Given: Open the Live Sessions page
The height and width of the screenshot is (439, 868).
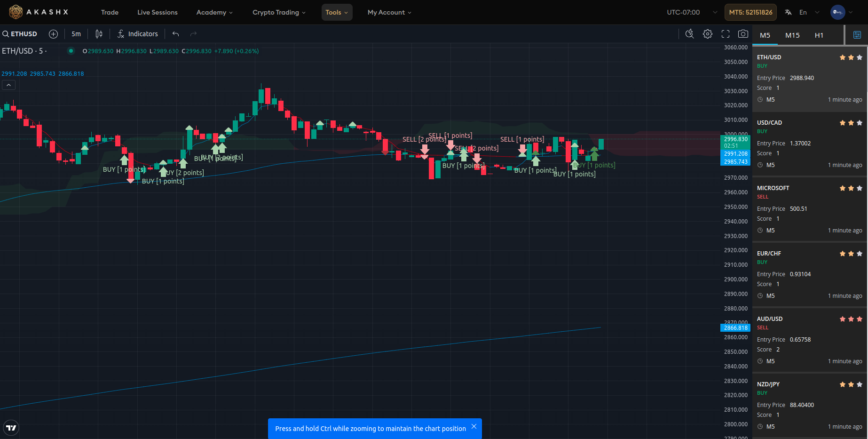Looking at the screenshot, I should pos(158,12).
